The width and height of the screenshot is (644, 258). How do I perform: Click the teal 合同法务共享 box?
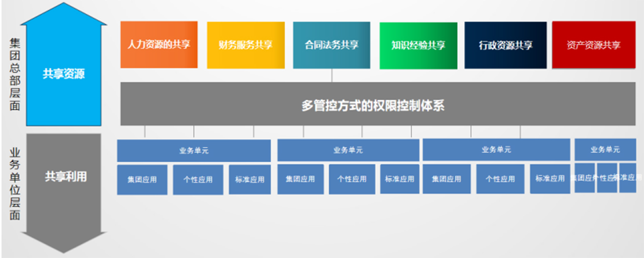coord(332,45)
